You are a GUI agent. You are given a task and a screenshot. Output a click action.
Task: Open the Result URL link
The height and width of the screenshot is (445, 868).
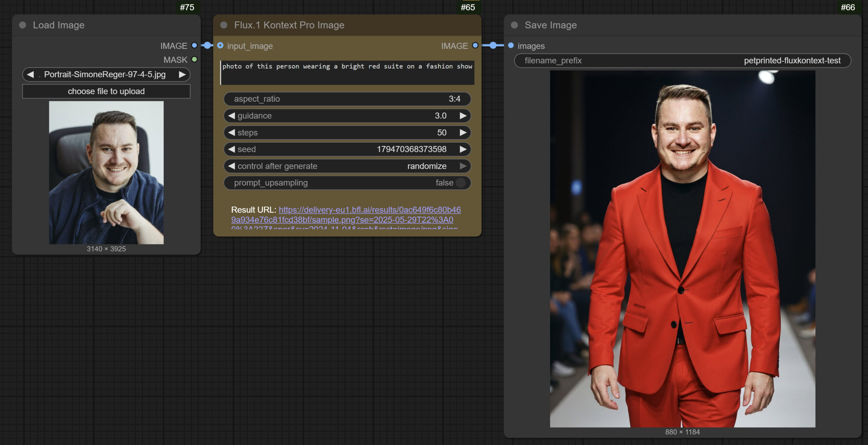coord(369,210)
